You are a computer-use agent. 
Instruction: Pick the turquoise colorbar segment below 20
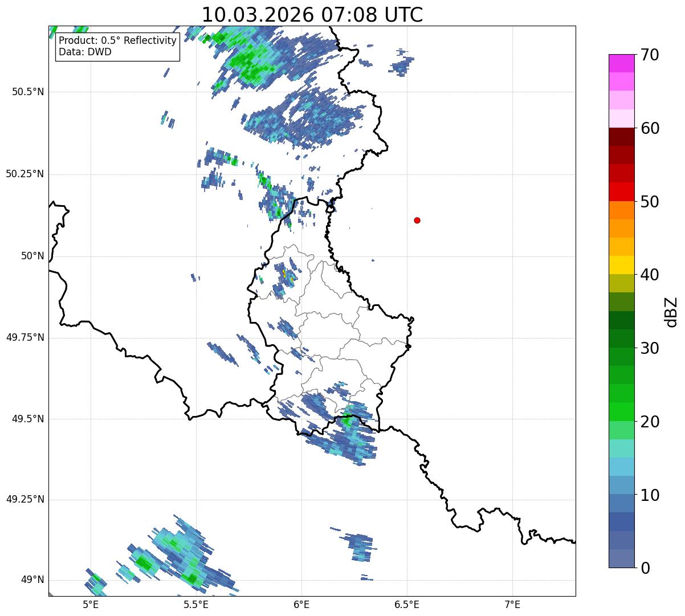(x=621, y=448)
